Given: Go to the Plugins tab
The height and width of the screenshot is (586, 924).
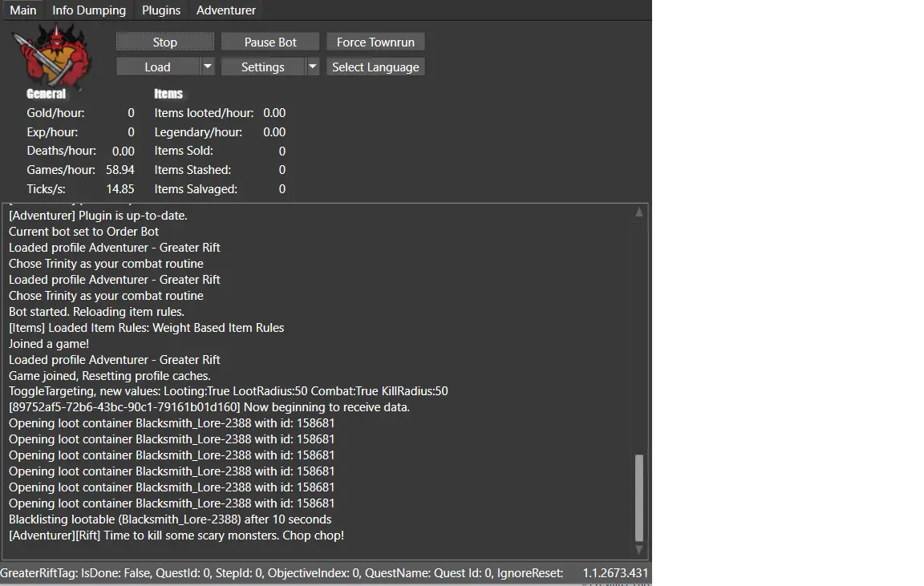Looking at the screenshot, I should pos(161,10).
